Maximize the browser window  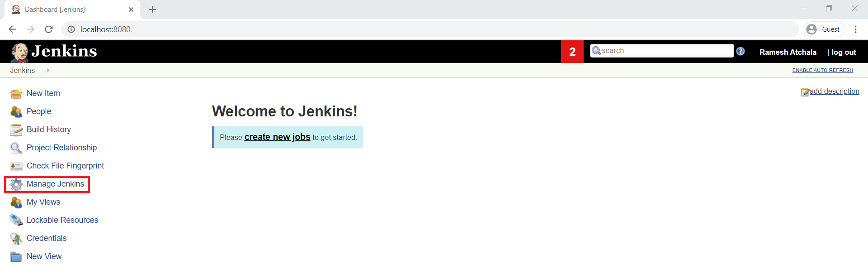[829, 8]
